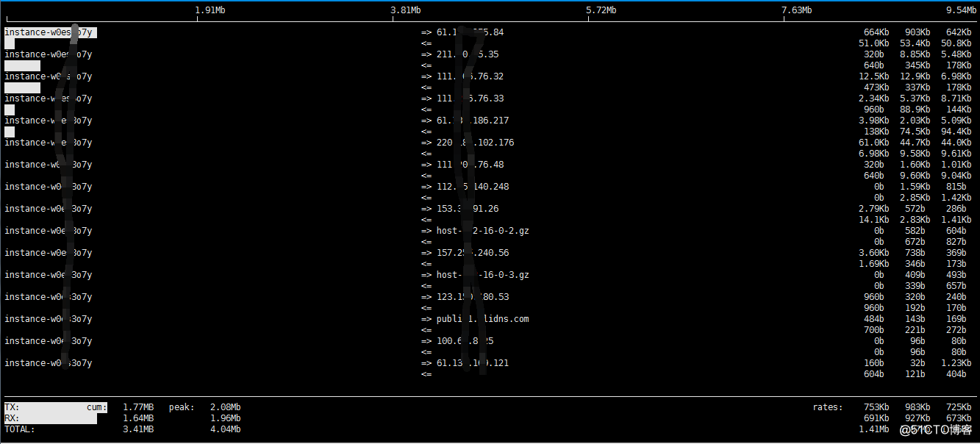The image size is (980, 444).
Task: Click the host ending in 16-0-3.gz
Action: click(x=483, y=275)
